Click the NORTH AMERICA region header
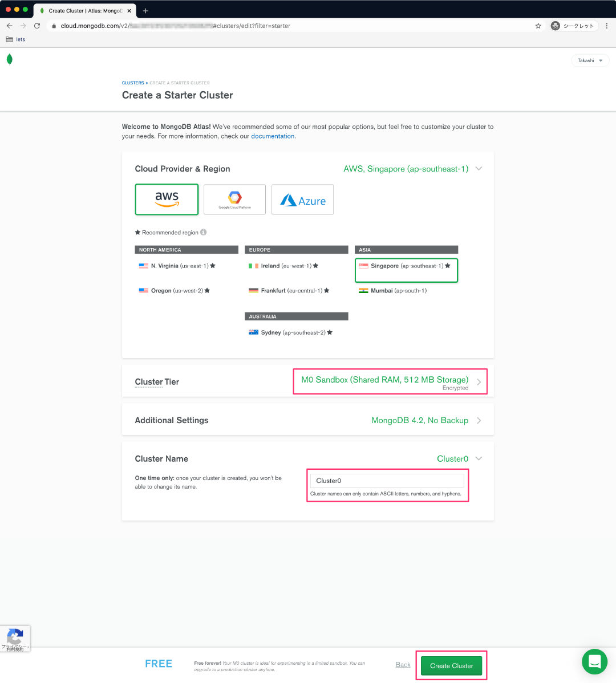Screen dimensions: 616x683 (187, 250)
